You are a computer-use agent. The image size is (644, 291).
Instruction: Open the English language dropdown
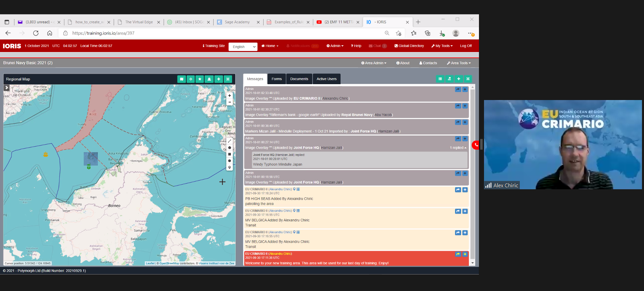point(243,47)
